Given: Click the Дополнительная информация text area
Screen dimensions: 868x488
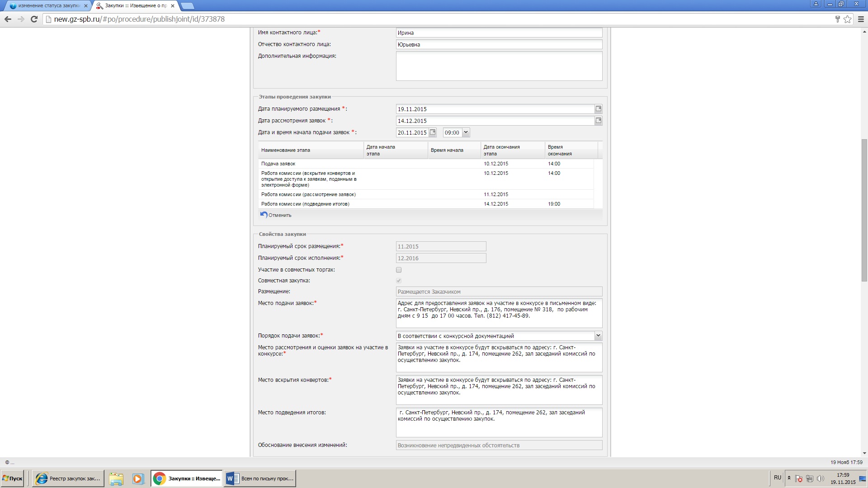Looking at the screenshot, I should pyautogui.click(x=499, y=66).
